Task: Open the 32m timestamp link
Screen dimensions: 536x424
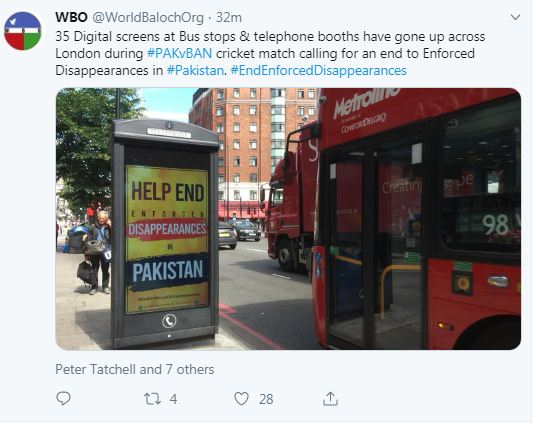Action: (x=229, y=17)
